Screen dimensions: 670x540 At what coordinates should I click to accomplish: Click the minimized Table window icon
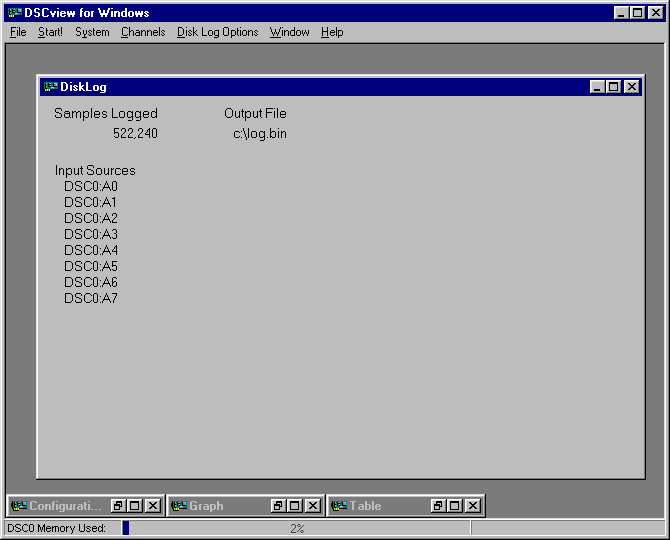339,506
